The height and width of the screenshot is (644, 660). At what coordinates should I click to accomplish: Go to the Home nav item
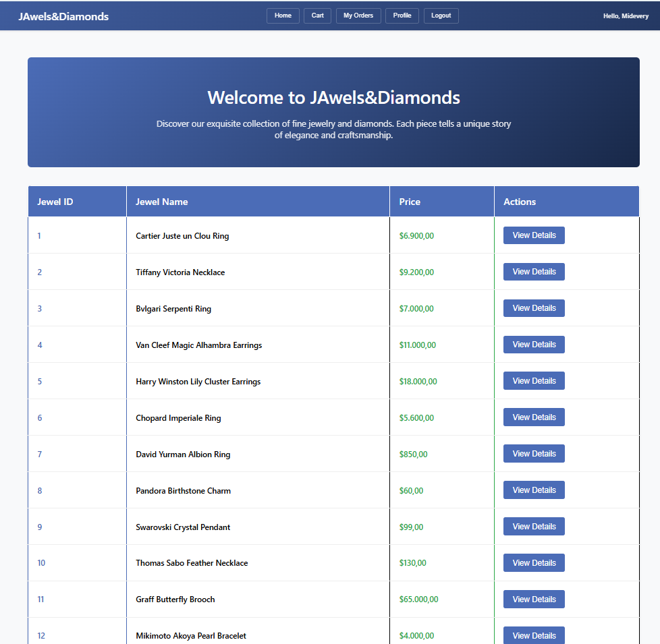(x=283, y=16)
